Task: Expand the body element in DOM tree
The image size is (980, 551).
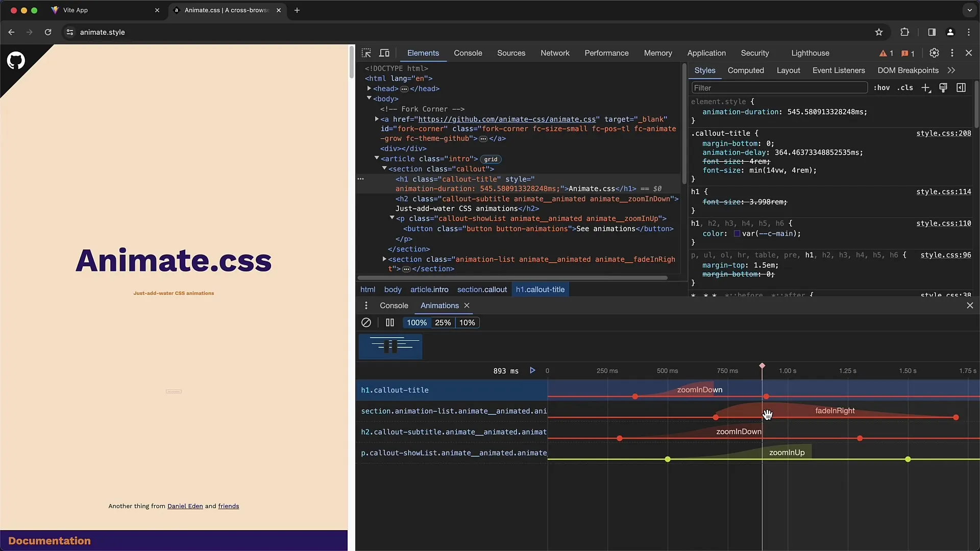Action: (x=369, y=99)
